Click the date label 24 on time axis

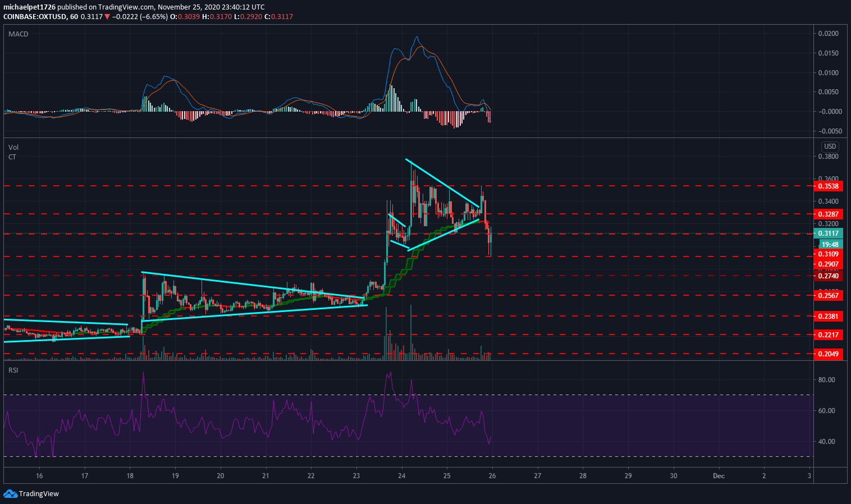pyautogui.click(x=402, y=476)
